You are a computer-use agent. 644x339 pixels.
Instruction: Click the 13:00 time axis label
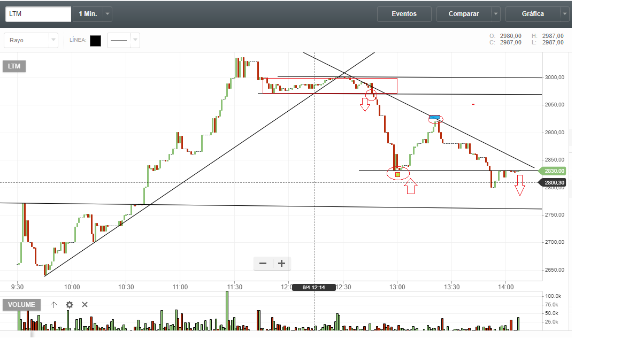[x=397, y=287]
